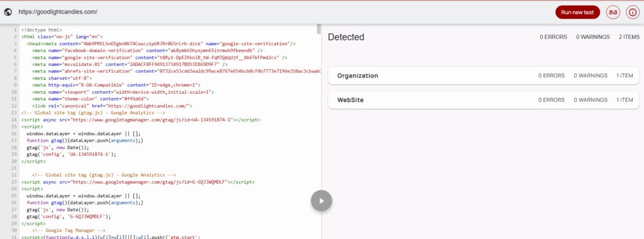Expand the WebSite result row

484,100
